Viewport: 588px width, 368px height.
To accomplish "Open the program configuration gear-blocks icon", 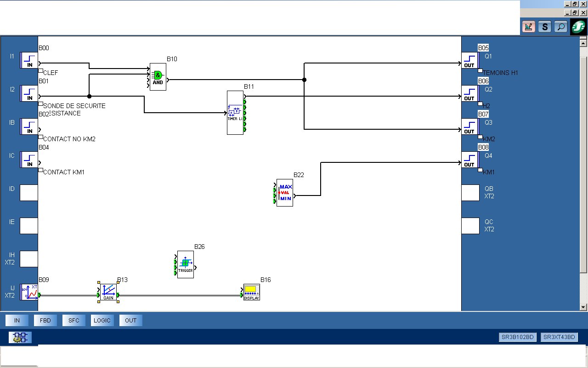I will 20,337.
